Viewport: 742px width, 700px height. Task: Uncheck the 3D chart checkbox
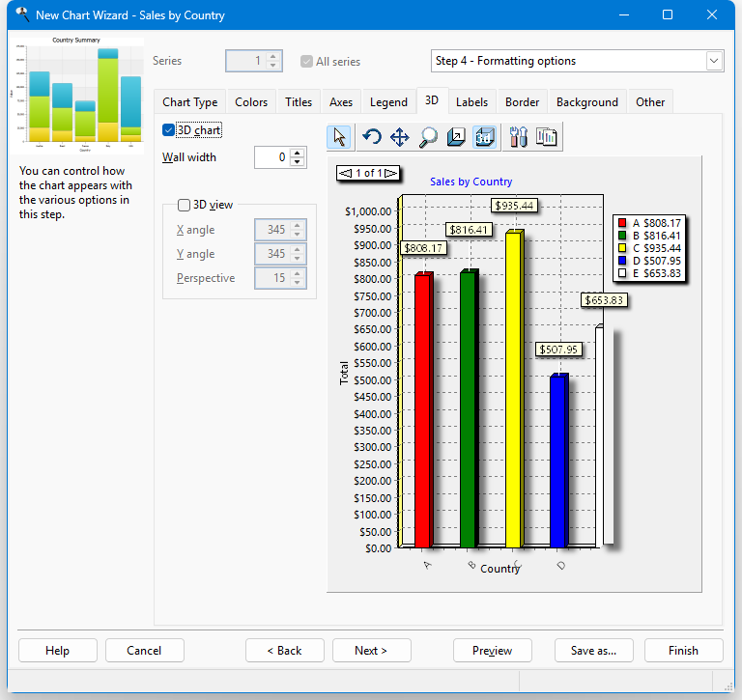pos(170,130)
